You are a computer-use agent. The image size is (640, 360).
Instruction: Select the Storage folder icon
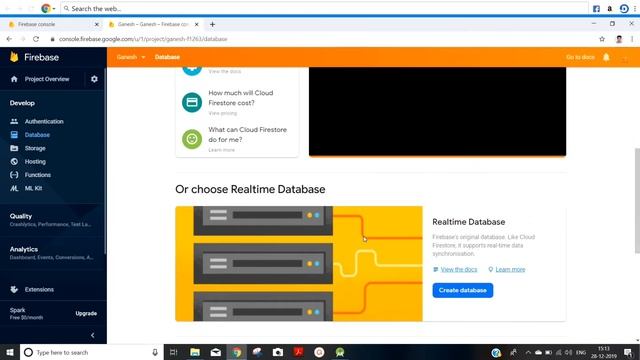[14, 148]
